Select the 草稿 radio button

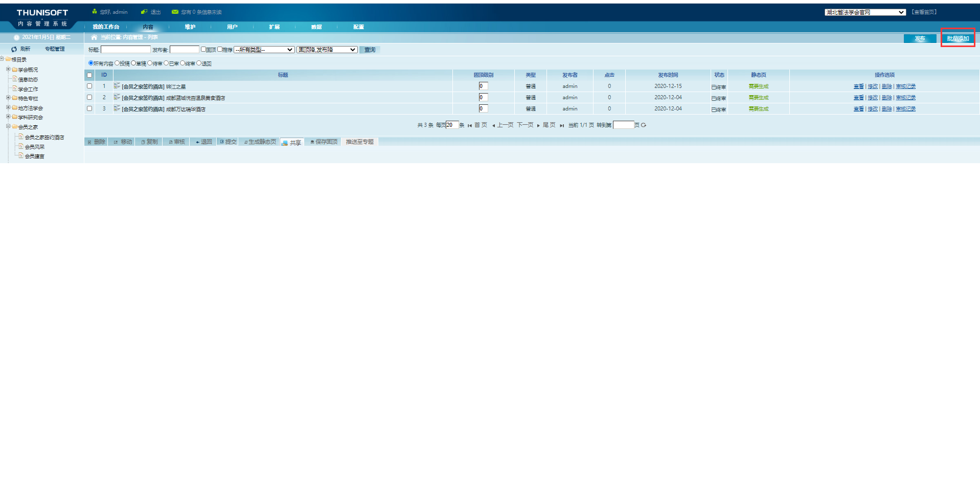[x=133, y=63]
